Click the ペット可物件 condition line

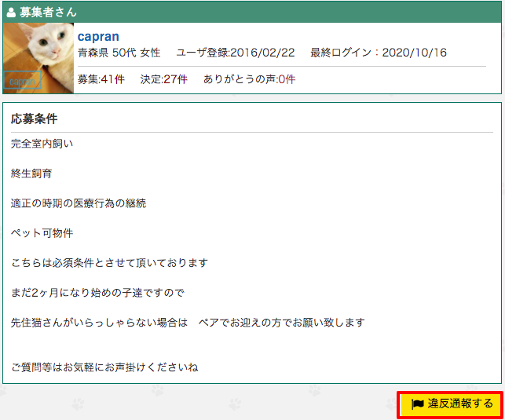[42, 233]
